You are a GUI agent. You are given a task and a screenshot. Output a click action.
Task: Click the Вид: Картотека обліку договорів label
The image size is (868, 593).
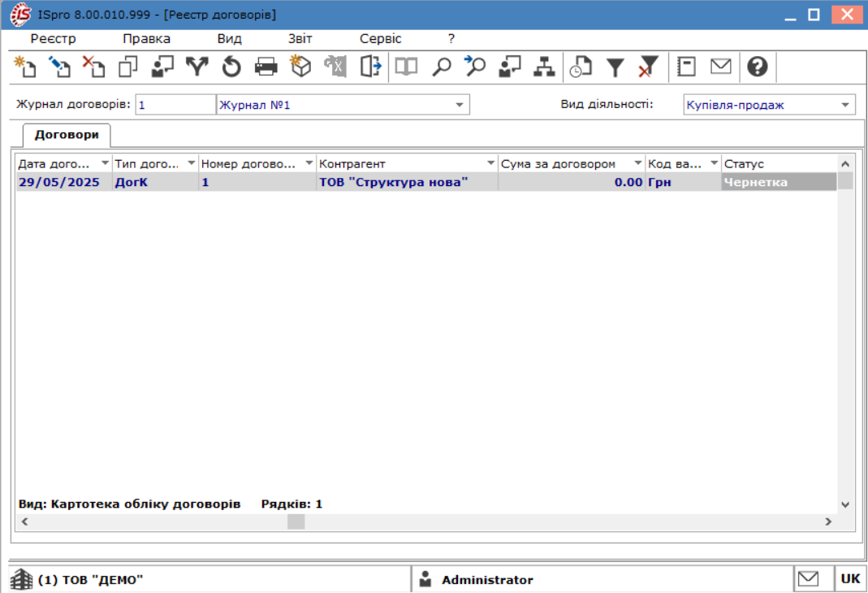coord(130,504)
